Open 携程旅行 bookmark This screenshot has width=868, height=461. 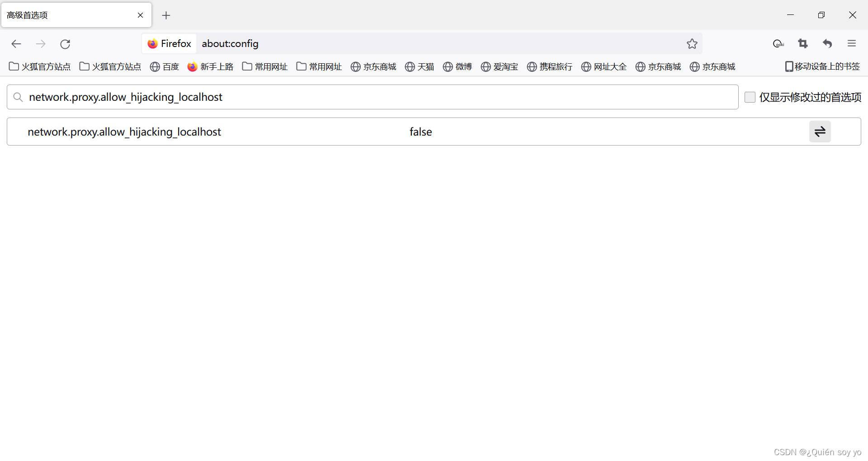(x=550, y=66)
